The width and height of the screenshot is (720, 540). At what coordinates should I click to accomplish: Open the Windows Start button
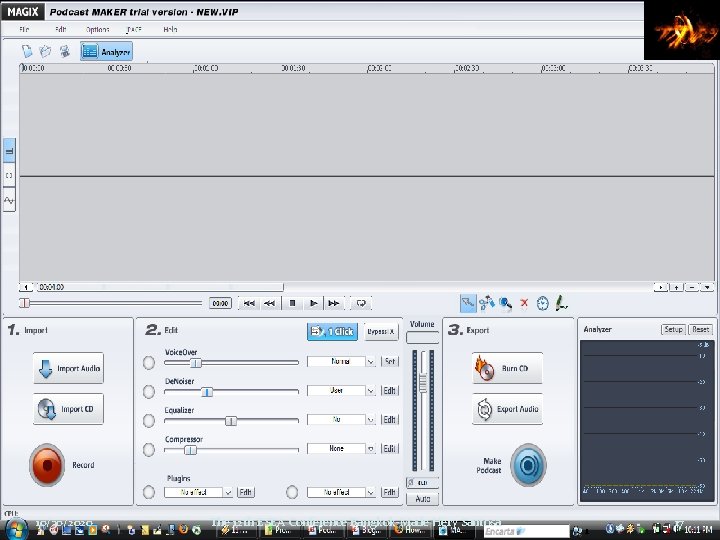[x=16, y=530]
